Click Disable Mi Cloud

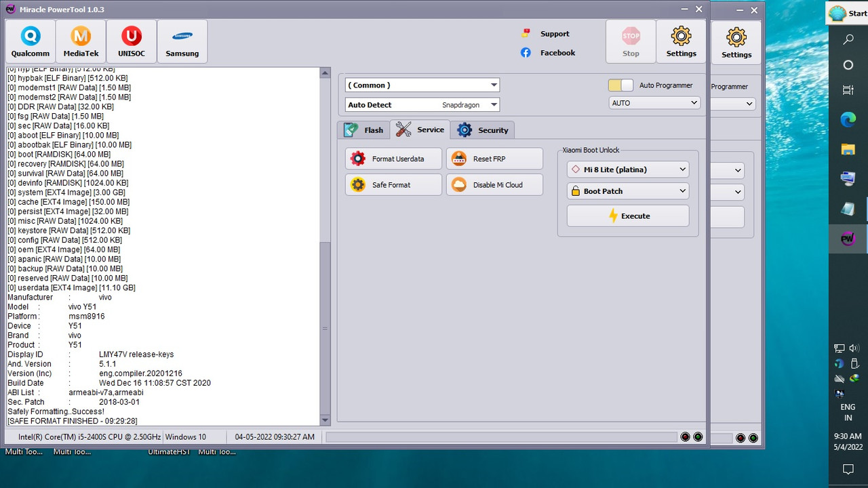[x=494, y=184]
